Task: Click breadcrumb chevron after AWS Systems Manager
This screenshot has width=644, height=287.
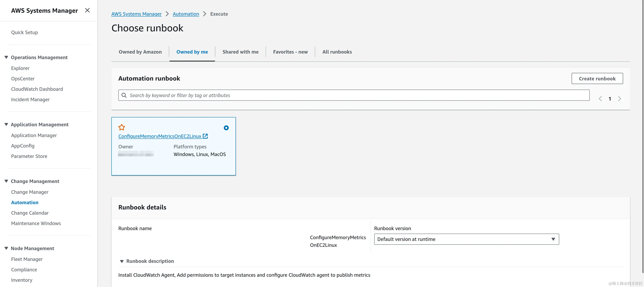Action: tap(167, 14)
